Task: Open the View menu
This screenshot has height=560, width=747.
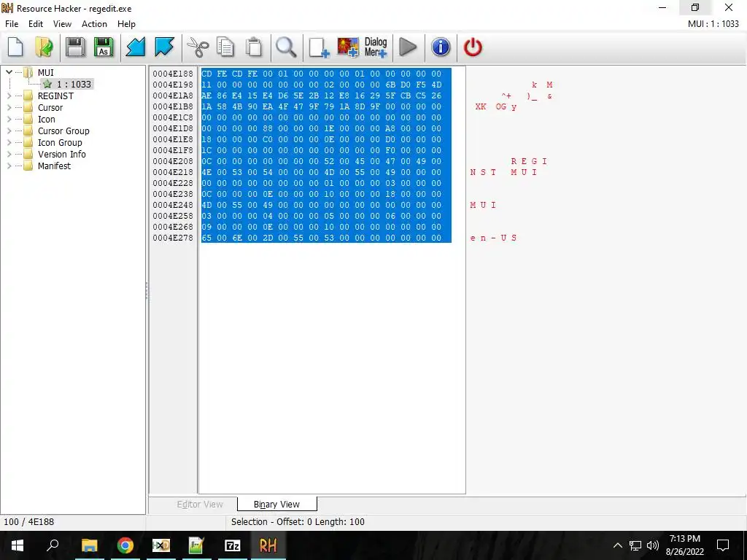Action: click(x=63, y=24)
